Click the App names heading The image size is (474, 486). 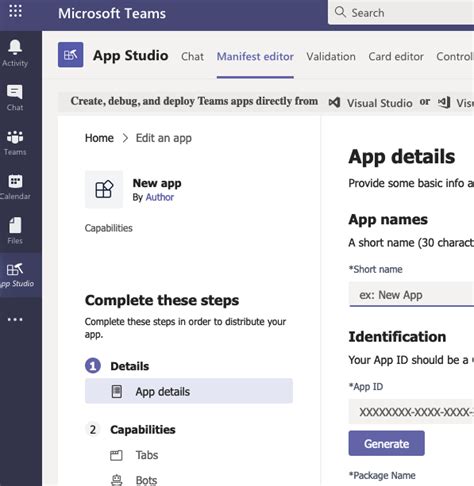tap(388, 219)
